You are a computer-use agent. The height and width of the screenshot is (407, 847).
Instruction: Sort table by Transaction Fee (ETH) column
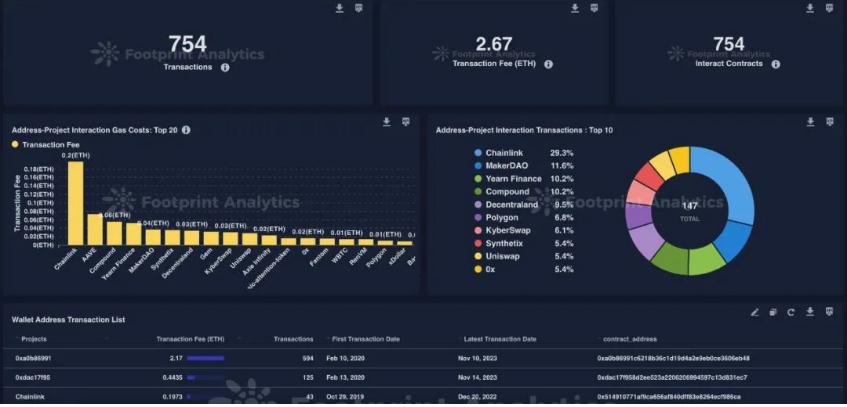(x=190, y=339)
